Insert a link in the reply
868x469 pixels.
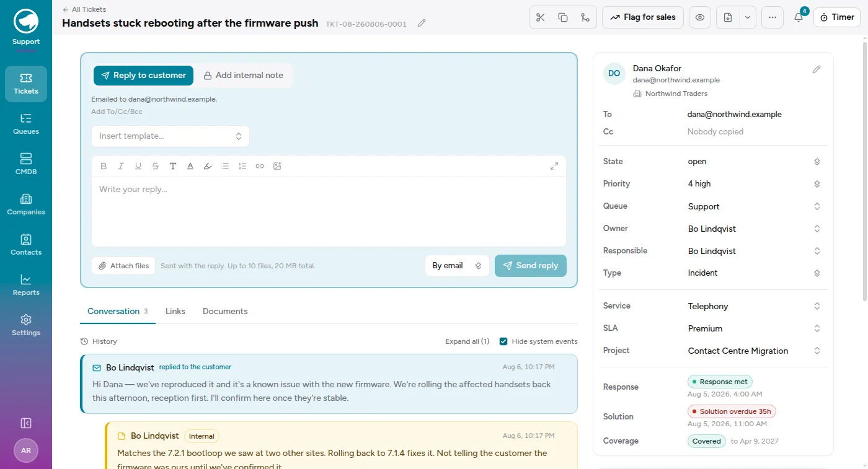tap(260, 166)
